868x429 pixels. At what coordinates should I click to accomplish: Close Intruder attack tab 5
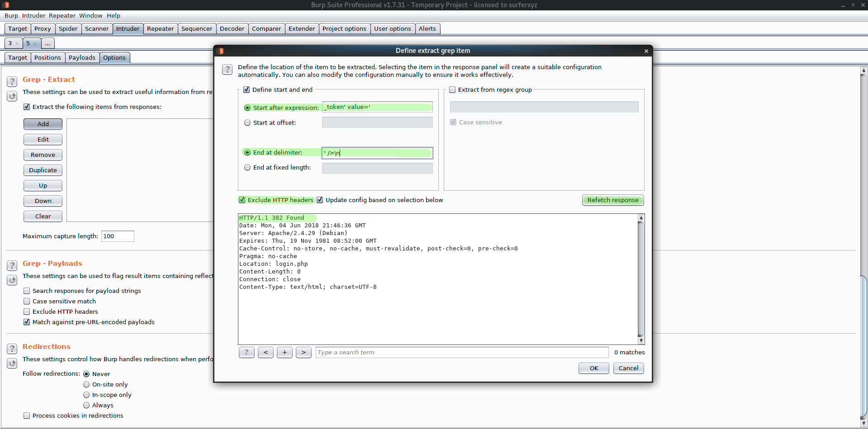[x=35, y=44]
